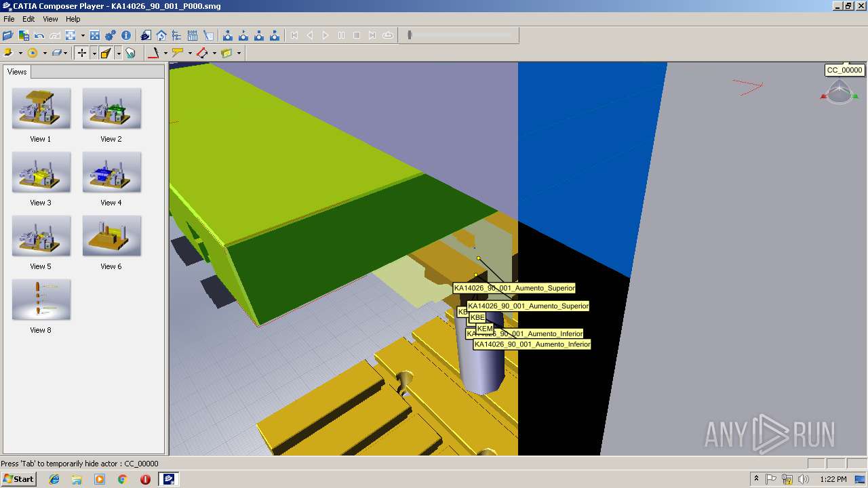Click the fourth camera view icon
Screen dimensions: 868x488
tap(275, 35)
